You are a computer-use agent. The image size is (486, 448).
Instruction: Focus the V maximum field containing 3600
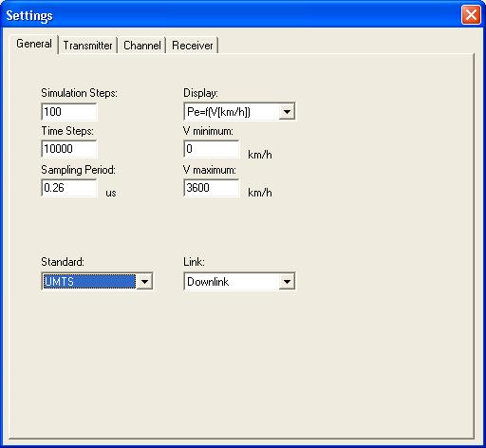(x=212, y=188)
